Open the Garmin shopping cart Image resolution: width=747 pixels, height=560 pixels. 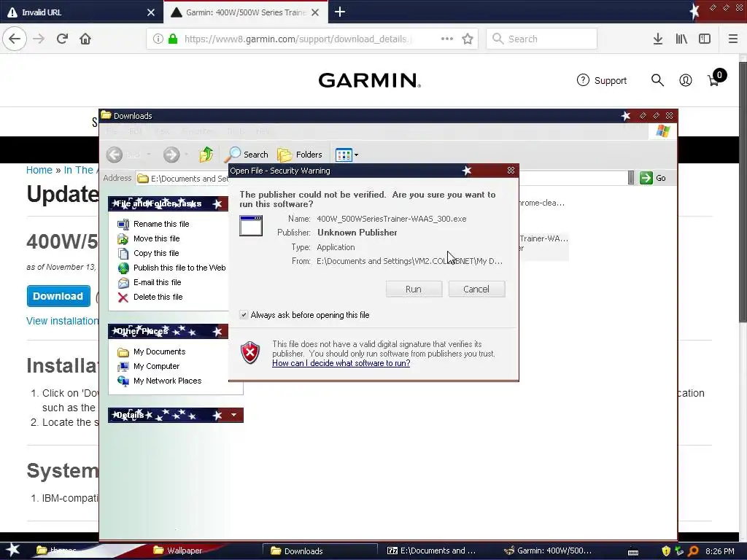point(716,78)
